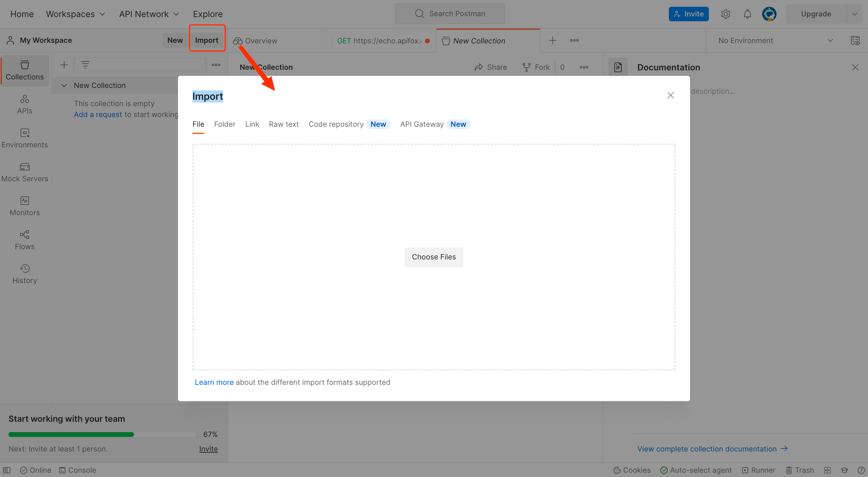
Task: Click the team progress bar at 67%
Action: (x=102, y=434)
